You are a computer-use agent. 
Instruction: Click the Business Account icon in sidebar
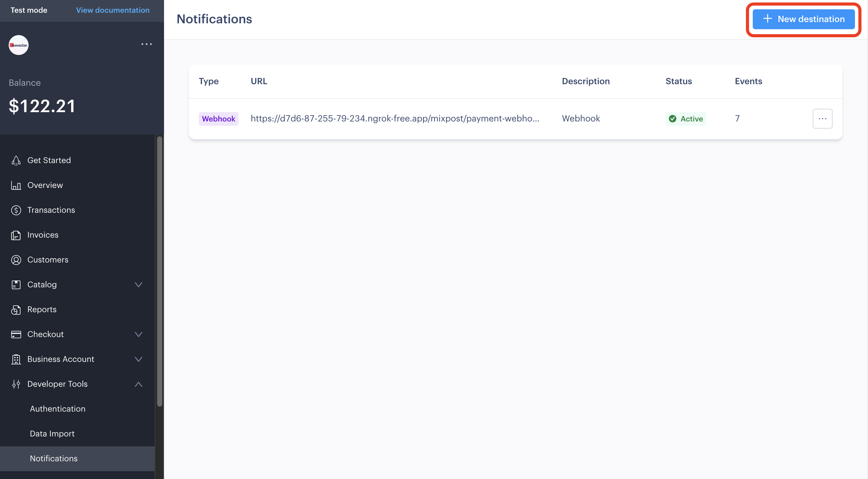point(16,359)
